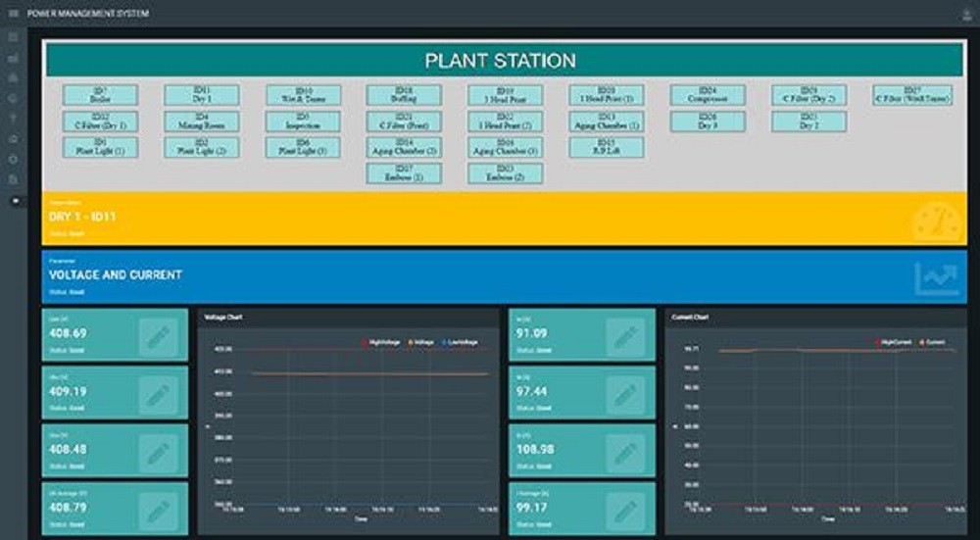Image resolution: width=980 pixels, height=540 pixels.
Task: Click the pencil icon on the 408.69 card
Action: pyautogui.click(x=158, y=337)
